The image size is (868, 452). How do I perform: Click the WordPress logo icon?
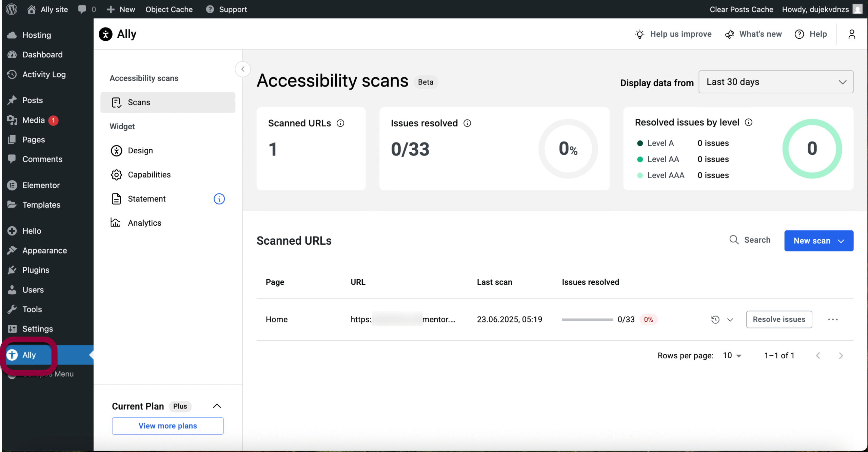12,9
